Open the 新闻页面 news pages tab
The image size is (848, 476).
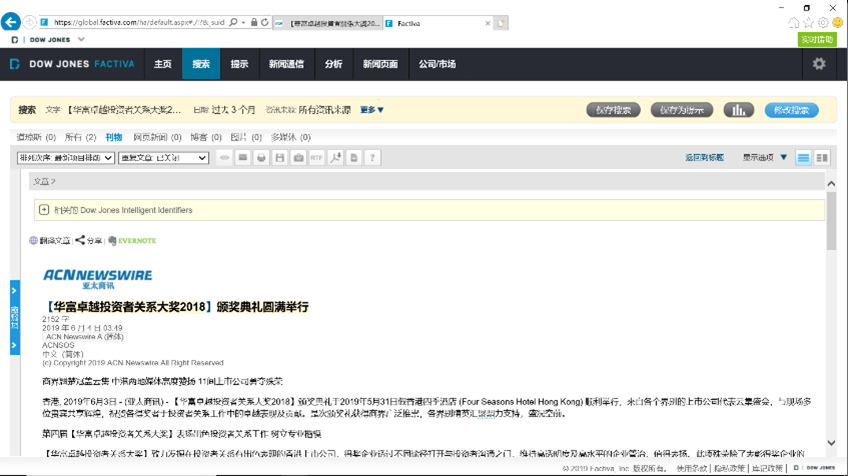tap(380, 64)
